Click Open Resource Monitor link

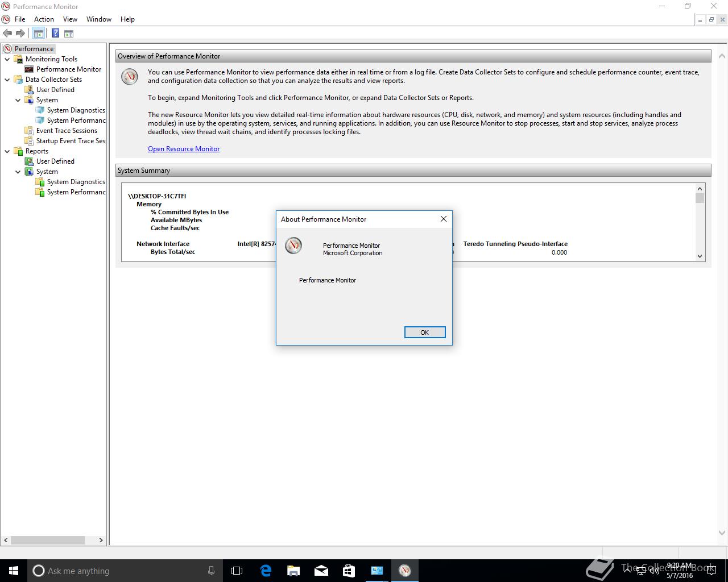[184, 149]
